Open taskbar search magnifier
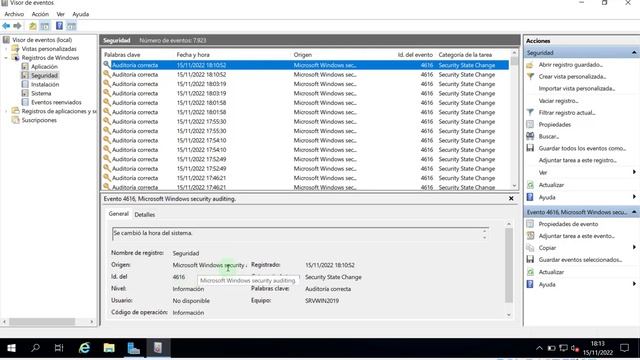640x360 pixels. [36, 348]
